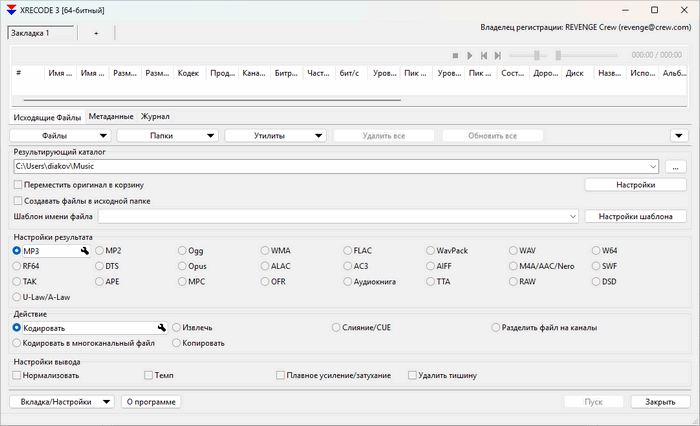700x426 pixels.
Task: Open the Журнал tab
Action: pos(155,117)
